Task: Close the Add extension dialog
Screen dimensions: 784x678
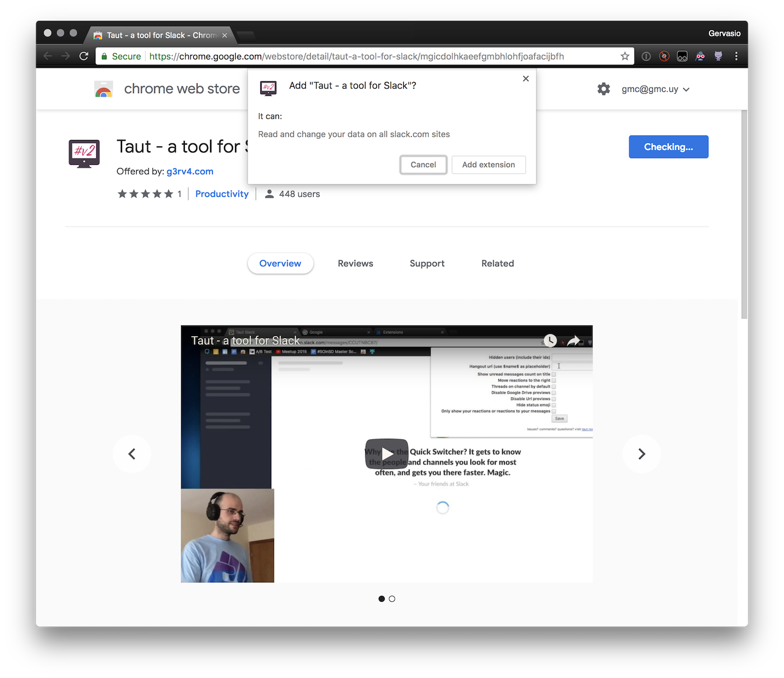Action: (526, 78)
